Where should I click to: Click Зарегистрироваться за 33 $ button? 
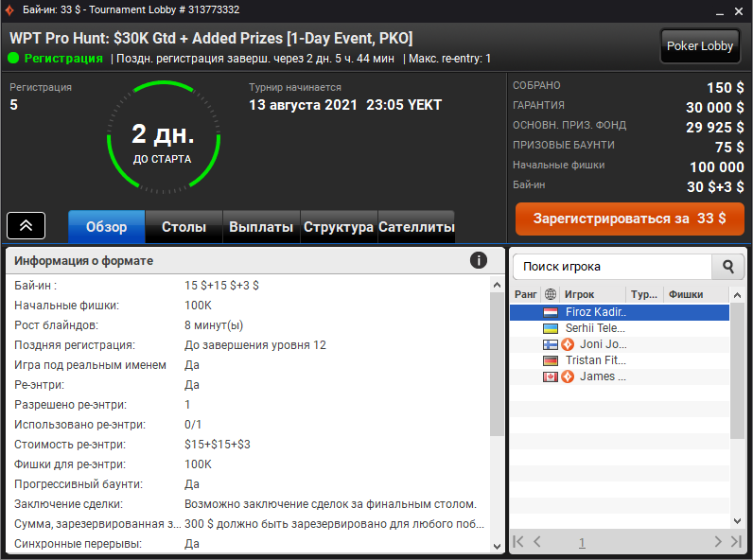tap(630, 219)
